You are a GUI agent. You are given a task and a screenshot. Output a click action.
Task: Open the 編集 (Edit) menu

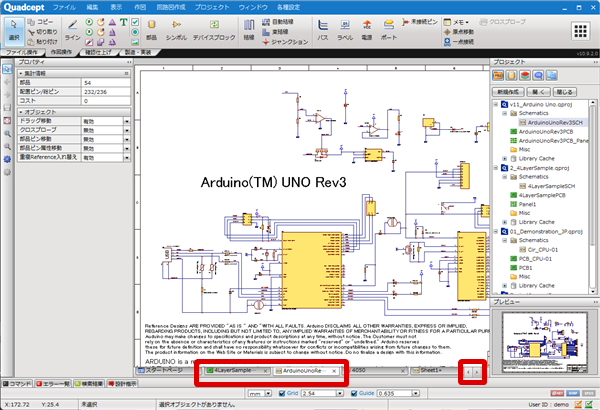coord(92,7)
